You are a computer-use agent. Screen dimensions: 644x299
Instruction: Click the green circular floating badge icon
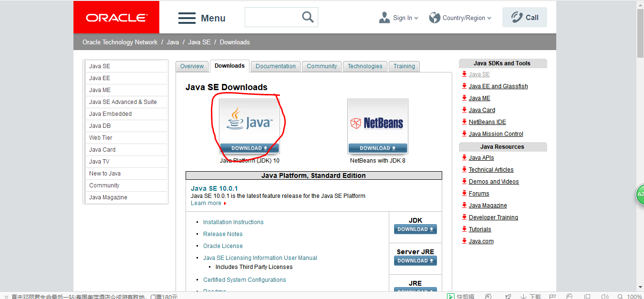coord(640,194)
